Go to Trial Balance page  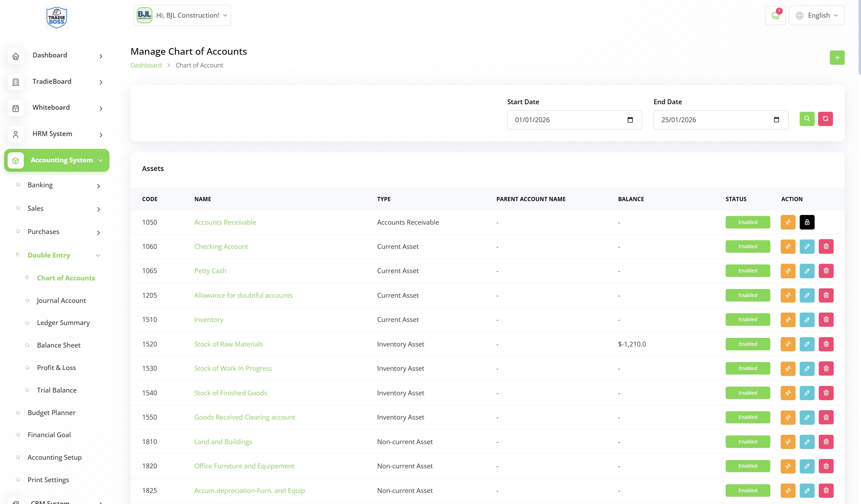(57, 390)
